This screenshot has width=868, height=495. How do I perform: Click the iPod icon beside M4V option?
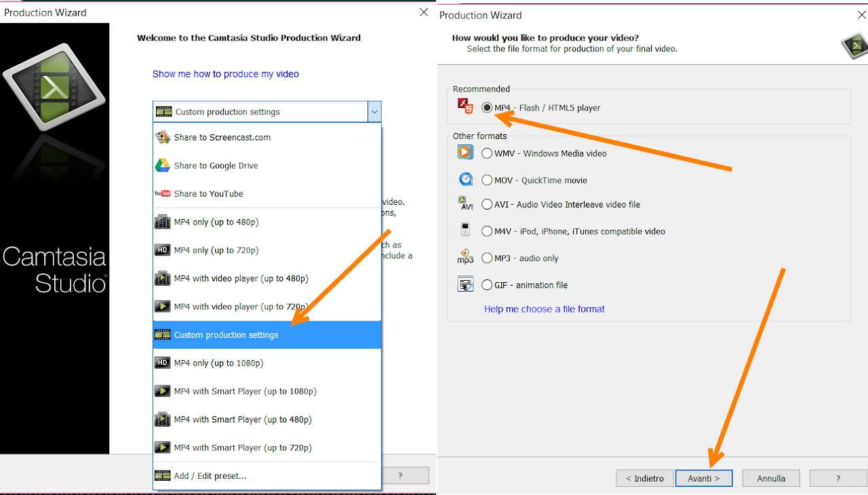465,230
